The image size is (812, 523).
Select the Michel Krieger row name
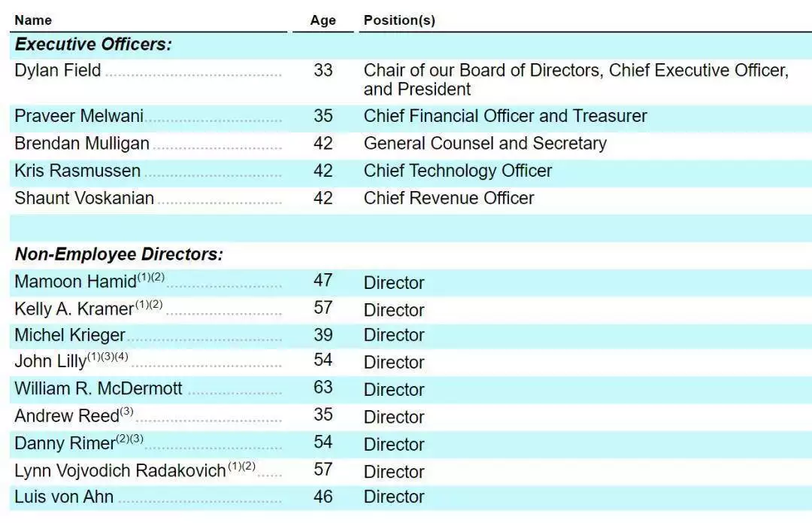click(70, 336)
